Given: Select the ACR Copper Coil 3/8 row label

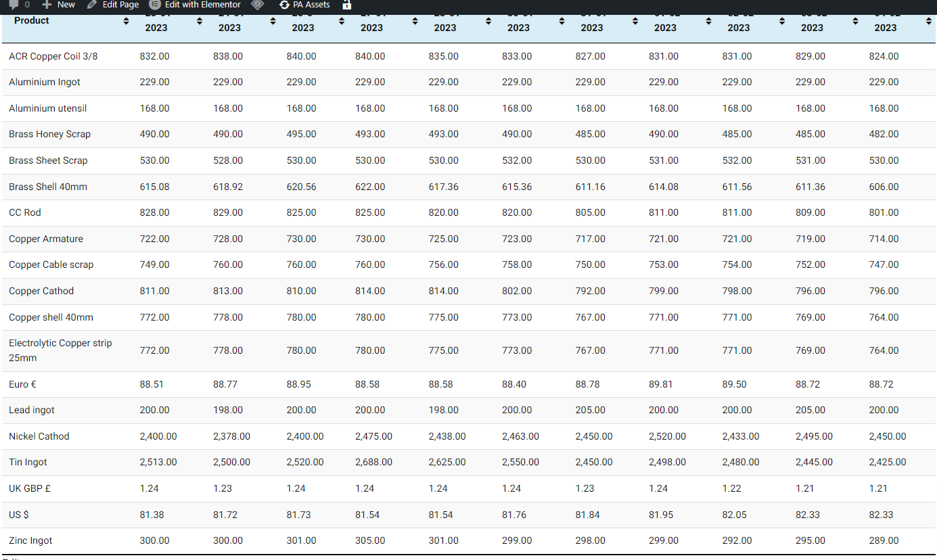Looking at the screenshot, I should [x=53, y=56].
